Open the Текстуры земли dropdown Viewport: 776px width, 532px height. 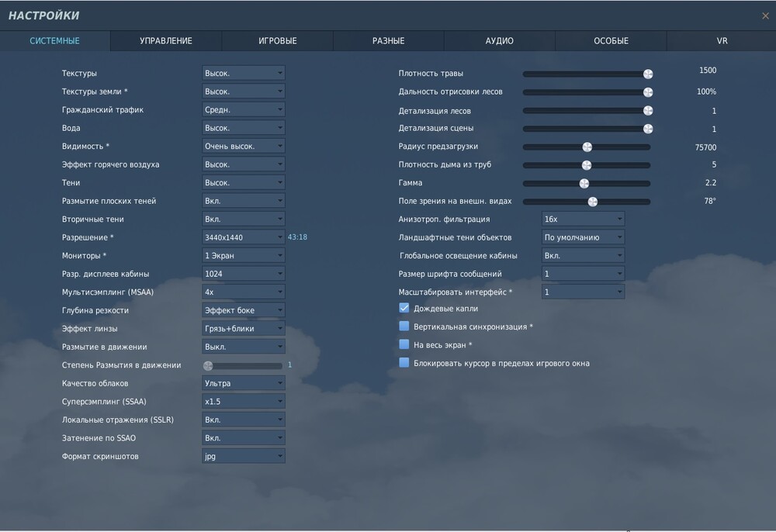[244, 92]
